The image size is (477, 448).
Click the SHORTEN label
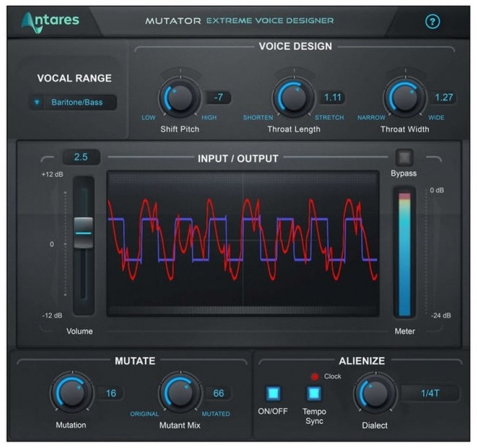click(258, 117)
